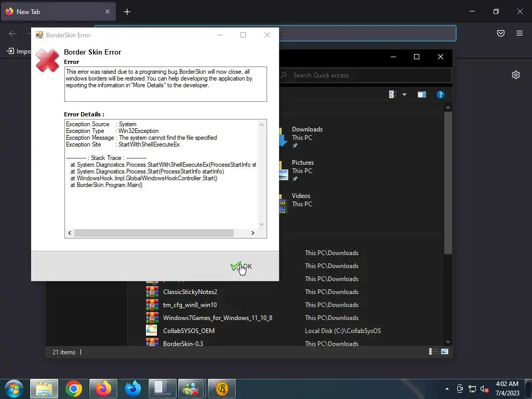The image size is (532, 399).
Task: Open the Firefox Pocket save icon
Action: click(x=501, y=33)
